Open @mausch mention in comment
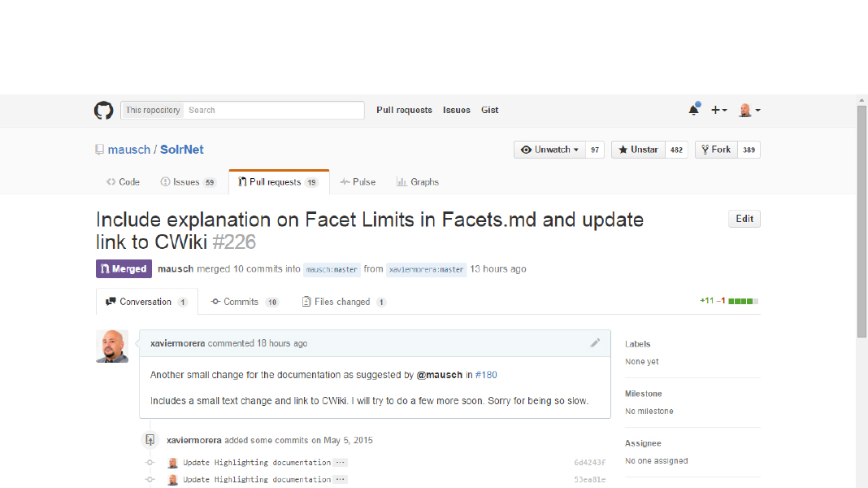 [x=439, y=375]
